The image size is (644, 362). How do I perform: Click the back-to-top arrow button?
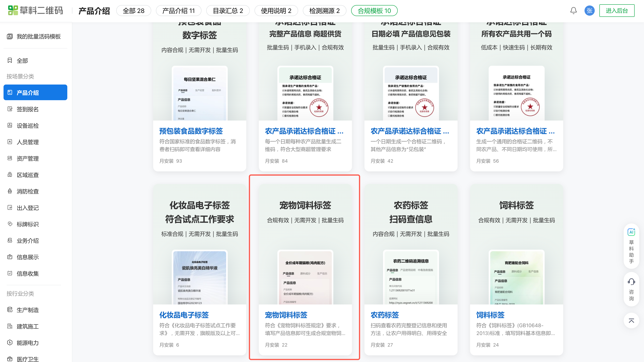[631, 321]
